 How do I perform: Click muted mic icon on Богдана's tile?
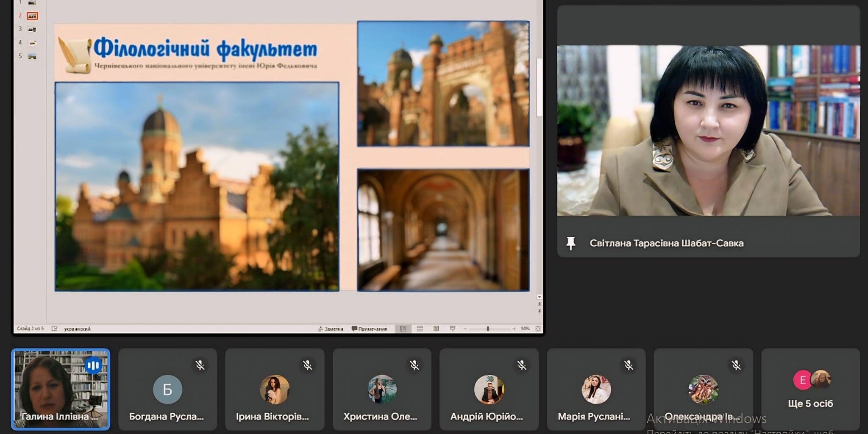point(200,365)
